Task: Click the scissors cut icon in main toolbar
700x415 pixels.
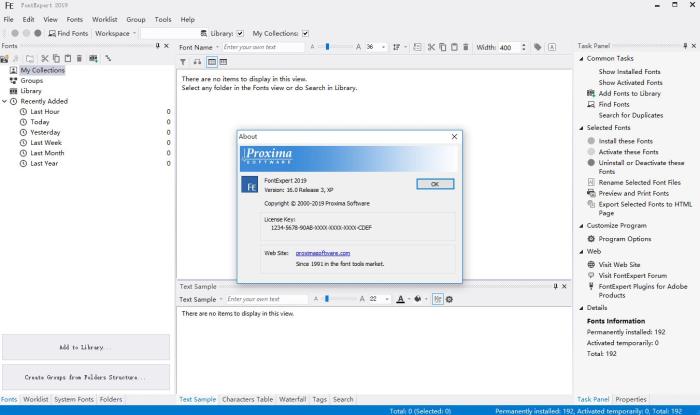Action: point(431,47)
